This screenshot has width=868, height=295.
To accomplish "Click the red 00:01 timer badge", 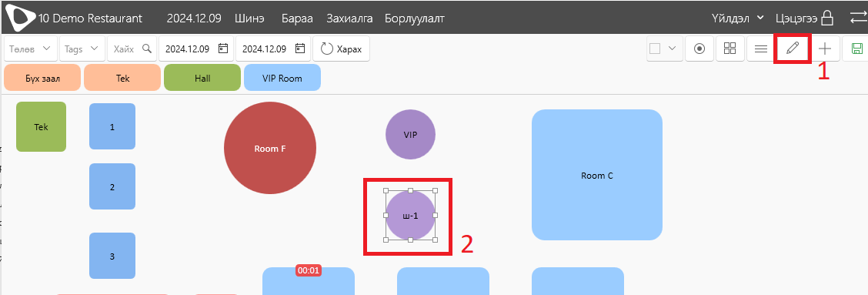I will (309, 270).
